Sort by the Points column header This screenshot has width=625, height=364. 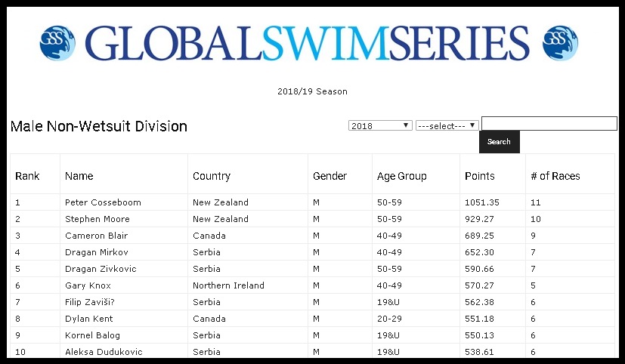[x=480, y=176]
